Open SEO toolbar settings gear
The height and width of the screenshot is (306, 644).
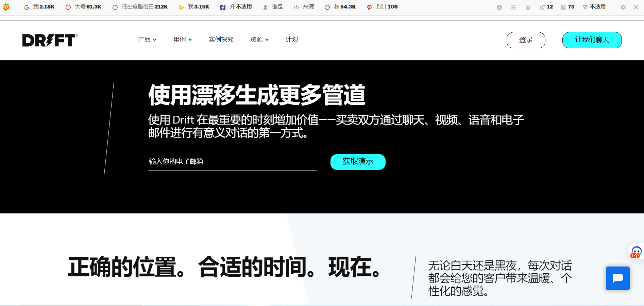623,7
